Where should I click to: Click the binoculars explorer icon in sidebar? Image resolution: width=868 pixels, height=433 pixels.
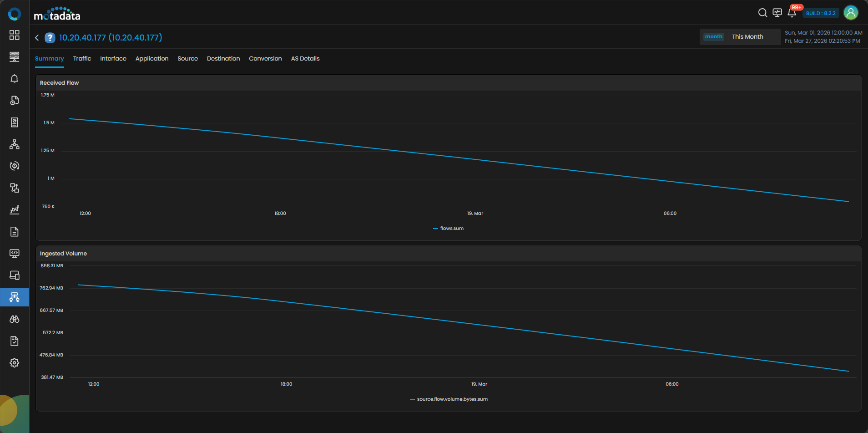(15, 319)
